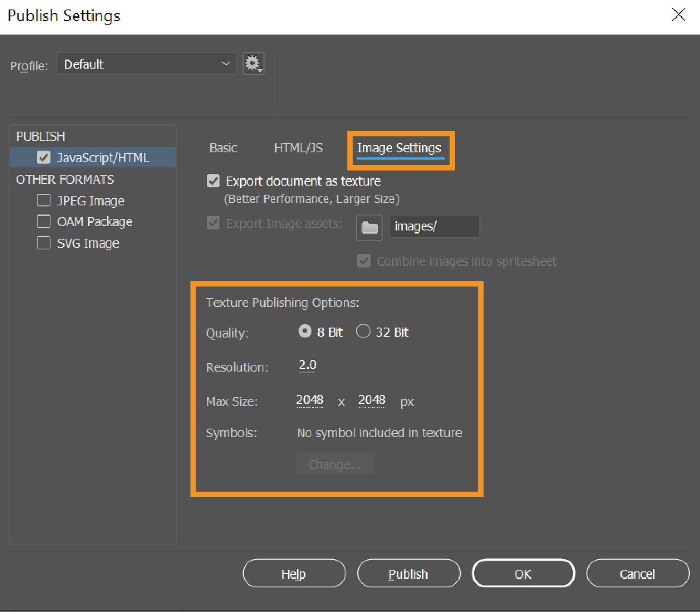Edit the images/ export path field
This screenshot has width=700, height=612.
pos(434,226)
